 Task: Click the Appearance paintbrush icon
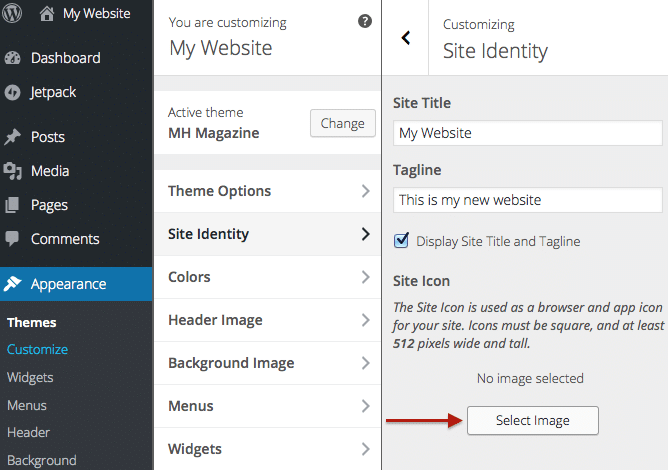point(12,283)
